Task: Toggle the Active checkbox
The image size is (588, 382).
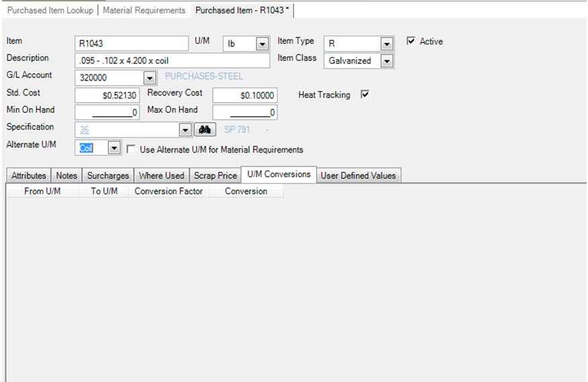Action: pos(411,42)
